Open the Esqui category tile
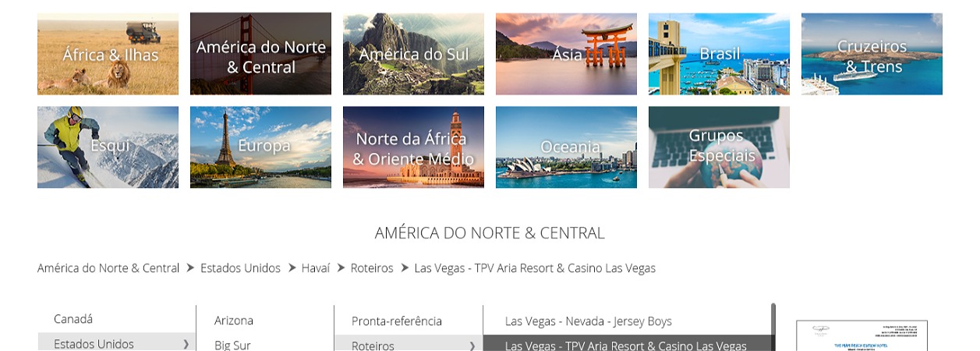980x351 pixels. pos(108,147)
